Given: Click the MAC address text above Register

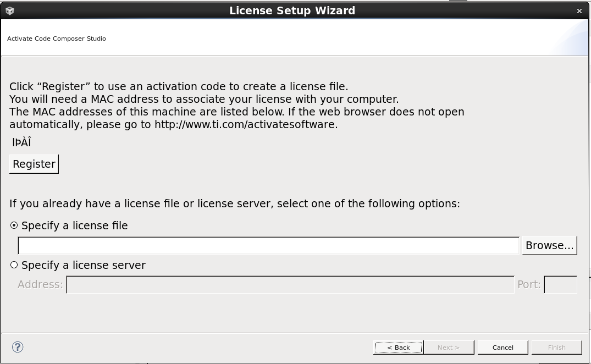Looking at the screenshot, I should pos(21,142).
